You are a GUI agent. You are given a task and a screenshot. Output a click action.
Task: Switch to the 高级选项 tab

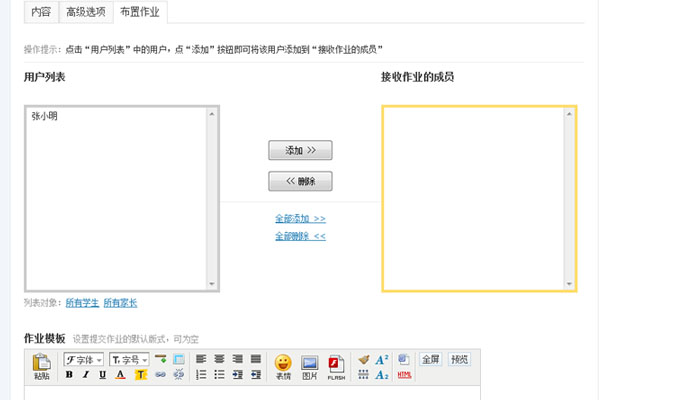point(85,12)
